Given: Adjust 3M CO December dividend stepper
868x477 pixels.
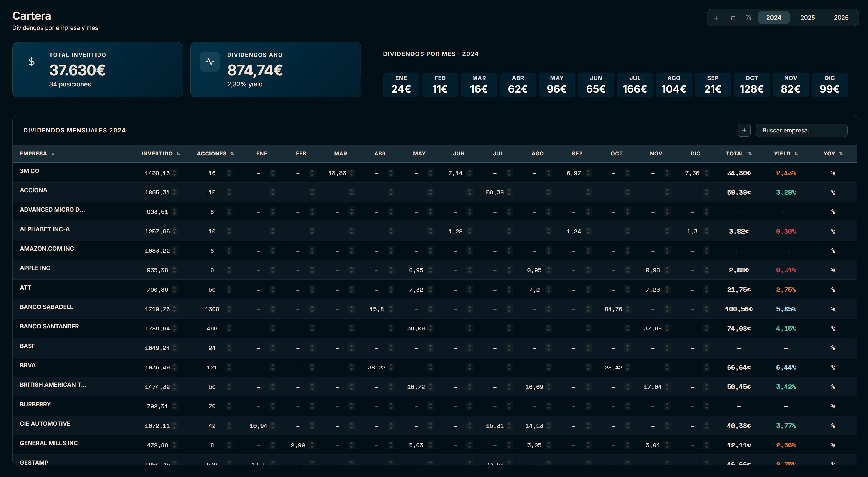Looking at the screenshot, I should [707, 173].
